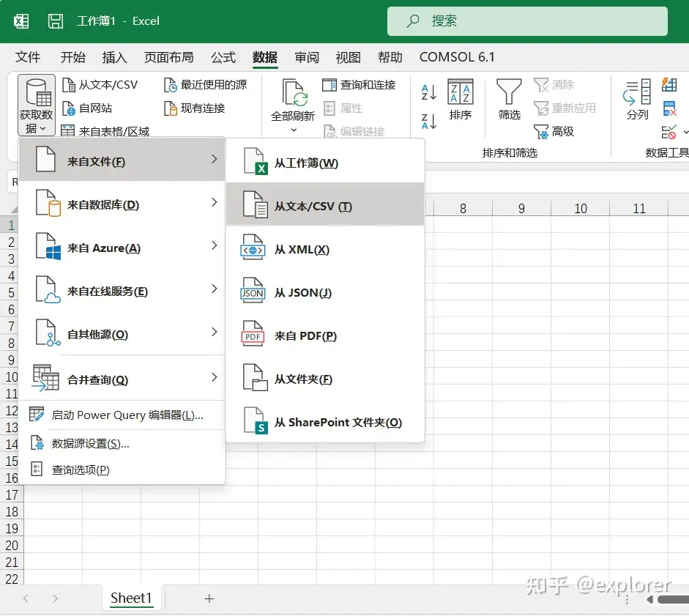Expand 来自数据库(D) submenu
Screen dimensions: 689x616
[122, 203]
